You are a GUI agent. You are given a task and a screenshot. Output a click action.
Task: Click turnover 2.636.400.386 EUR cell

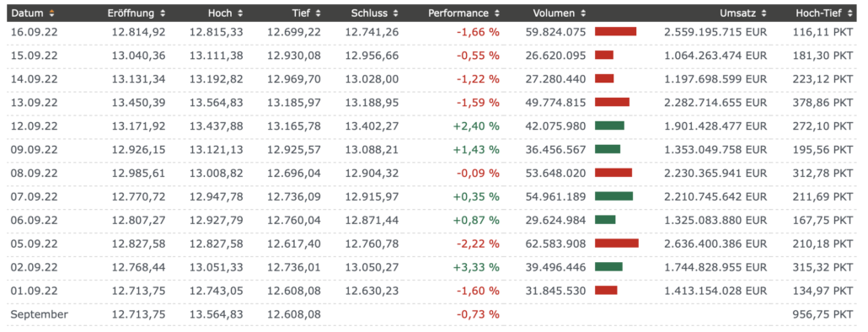[715, 244]
